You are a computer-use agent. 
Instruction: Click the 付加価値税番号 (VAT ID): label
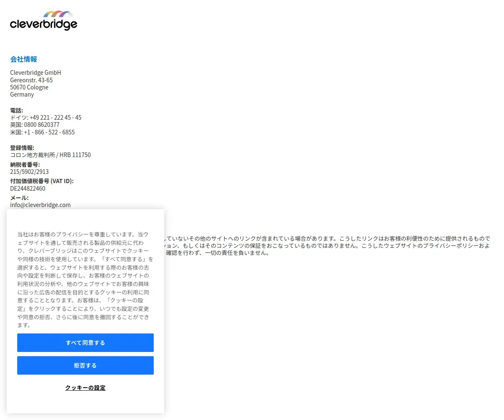[x=42, y=181]
